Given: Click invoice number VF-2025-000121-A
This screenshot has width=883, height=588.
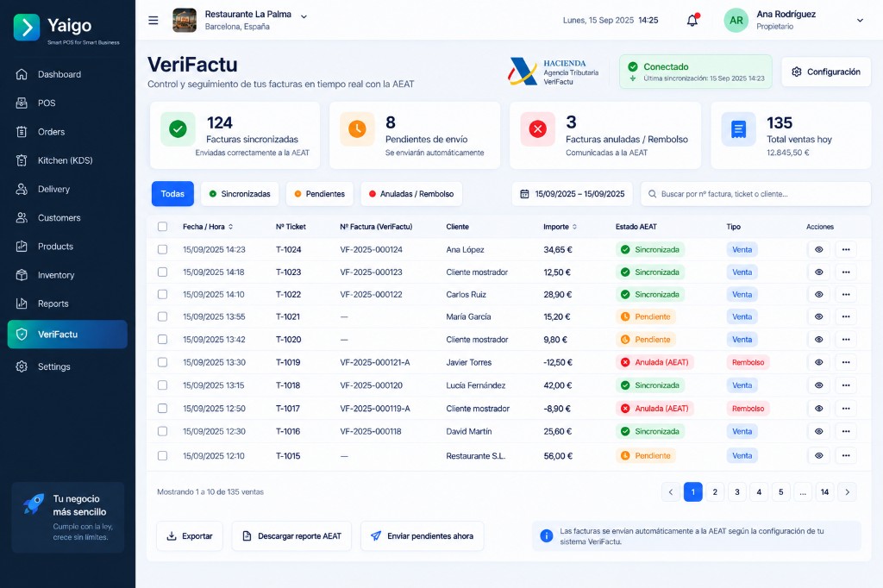Looking at the screenshot, I should pos(375,362).
